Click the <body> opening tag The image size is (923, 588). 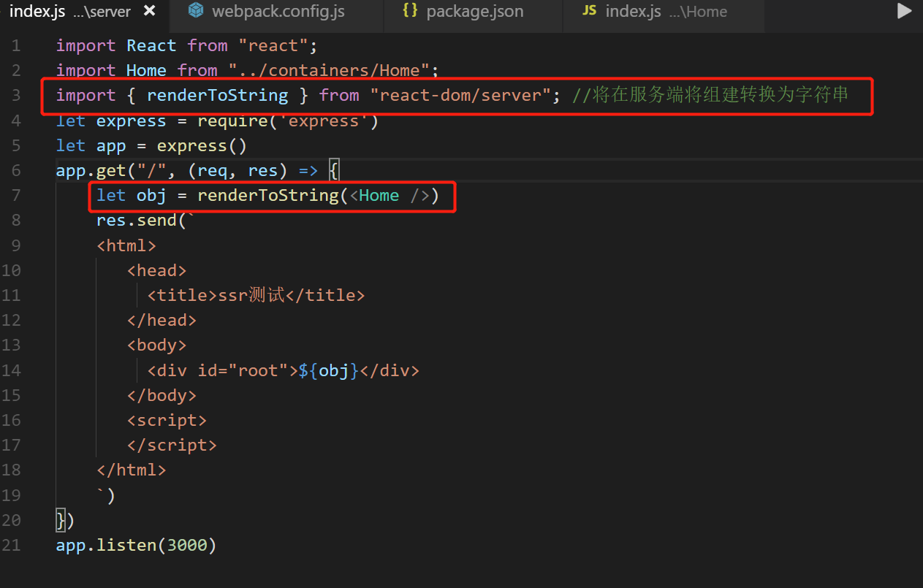click(156, 345)
